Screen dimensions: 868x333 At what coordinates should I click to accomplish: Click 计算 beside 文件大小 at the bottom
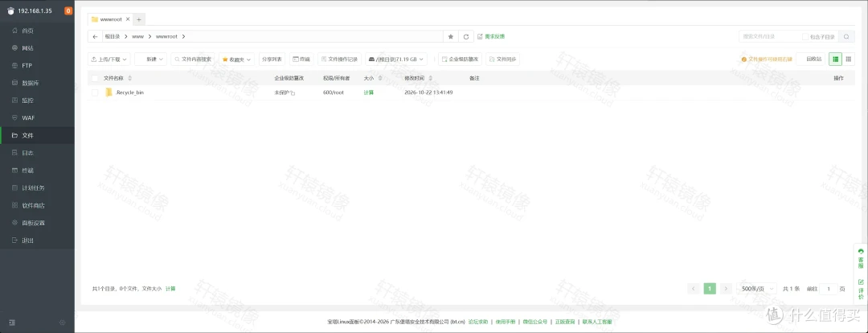(x=170, y=289)
